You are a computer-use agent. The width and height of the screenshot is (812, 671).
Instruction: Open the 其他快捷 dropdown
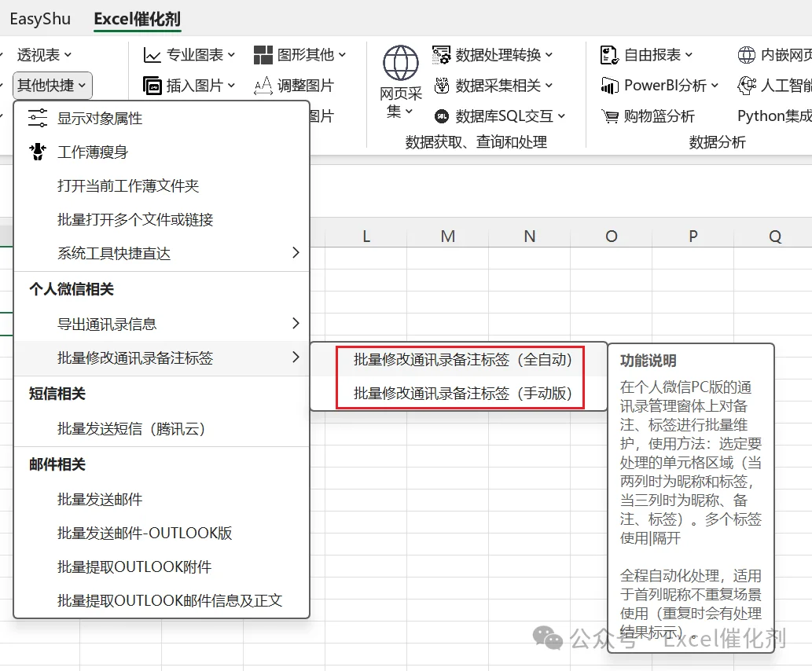(x=53, y=86)
